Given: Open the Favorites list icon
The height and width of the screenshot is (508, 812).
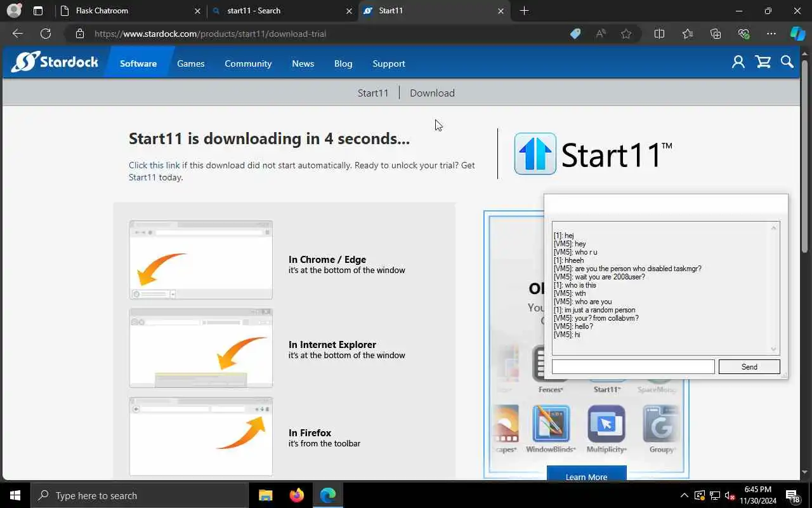Looking at the screenshot, I should pyautogui.click(x=688, y=34).
